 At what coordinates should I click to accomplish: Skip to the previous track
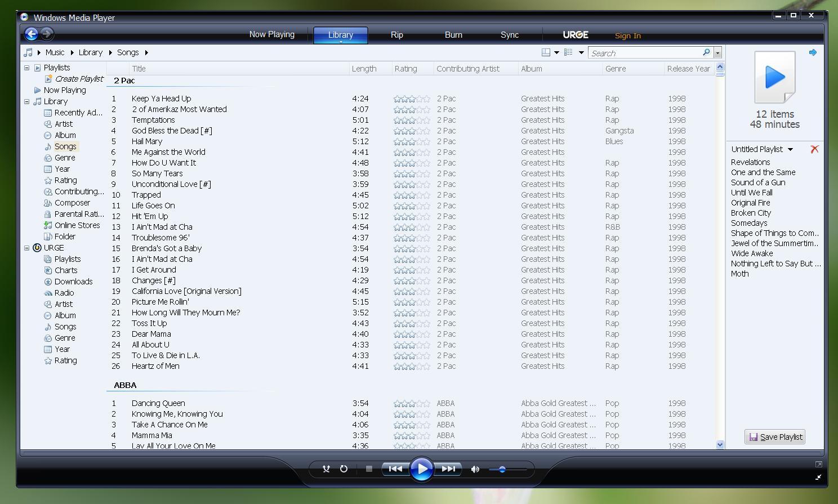(395, 469)
